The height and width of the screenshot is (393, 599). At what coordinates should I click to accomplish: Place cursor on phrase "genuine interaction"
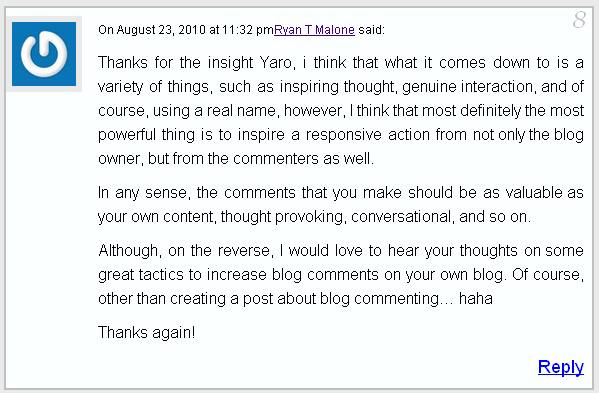[468, 87]
